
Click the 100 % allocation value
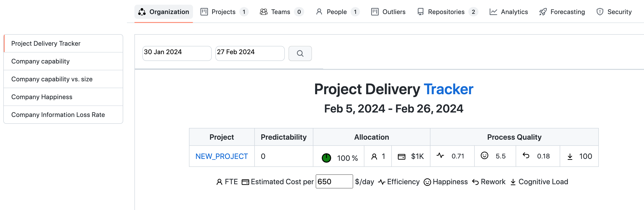click(x=348, y=158)
